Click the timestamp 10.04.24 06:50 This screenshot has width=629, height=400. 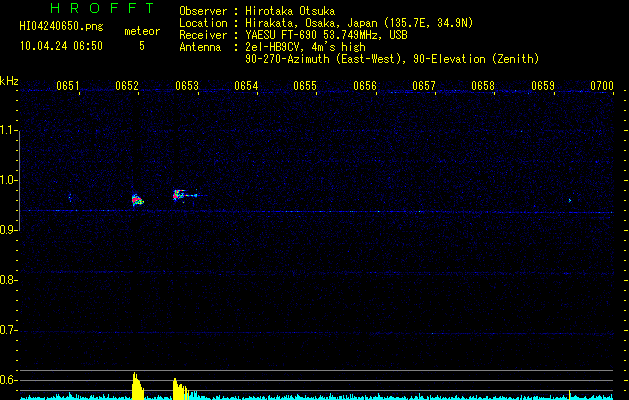(x=61, y=46)
